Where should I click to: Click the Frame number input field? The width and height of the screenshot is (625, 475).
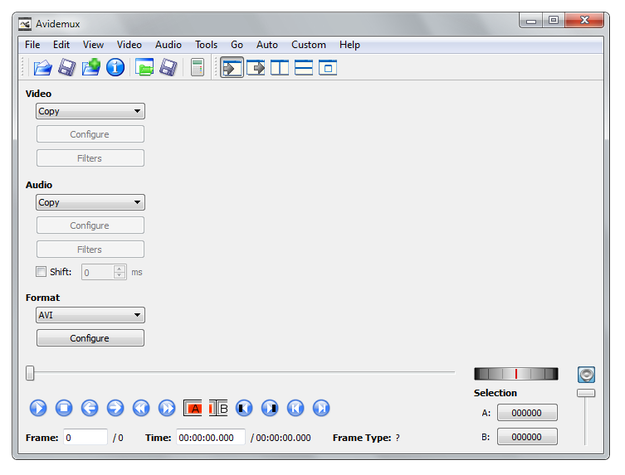point(85,438)
